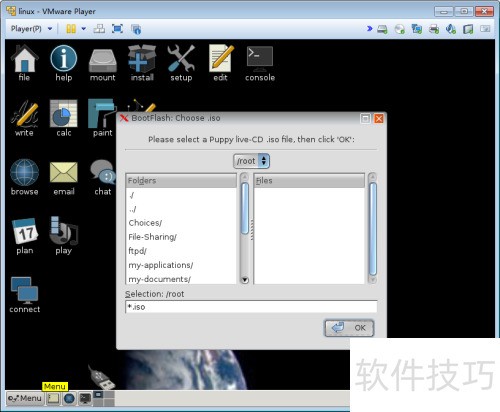This screenshot has width=500, height=412.
Task: Select the File-Sharing/ folder
Action: (x=181, y=237)
